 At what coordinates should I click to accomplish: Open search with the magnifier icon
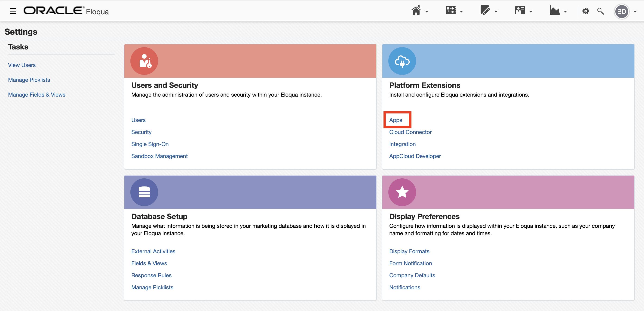(x=600, y=11)
